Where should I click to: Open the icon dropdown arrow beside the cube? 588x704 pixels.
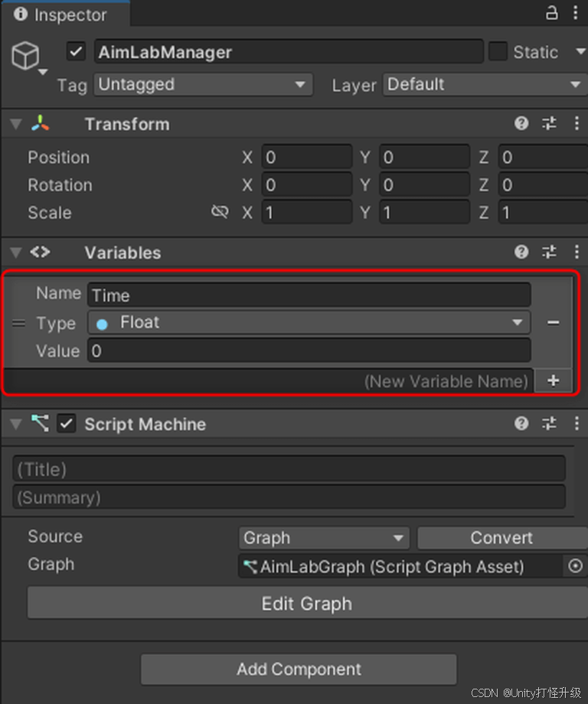(43, 72)
